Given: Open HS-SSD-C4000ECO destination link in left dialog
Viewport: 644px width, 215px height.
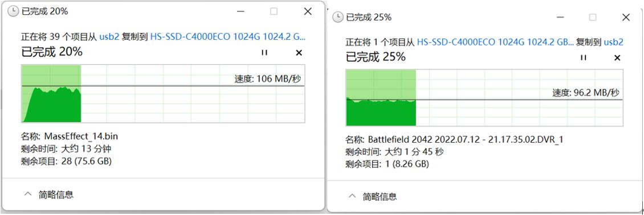Looking at the screenshot, I should (x=228, y=36).
